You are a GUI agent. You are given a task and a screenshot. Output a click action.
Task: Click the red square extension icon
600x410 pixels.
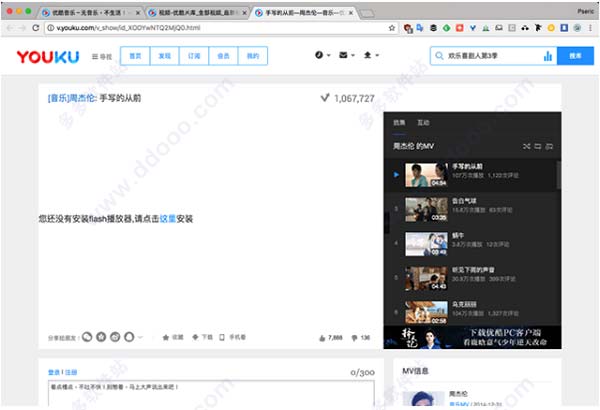point(460,28)
